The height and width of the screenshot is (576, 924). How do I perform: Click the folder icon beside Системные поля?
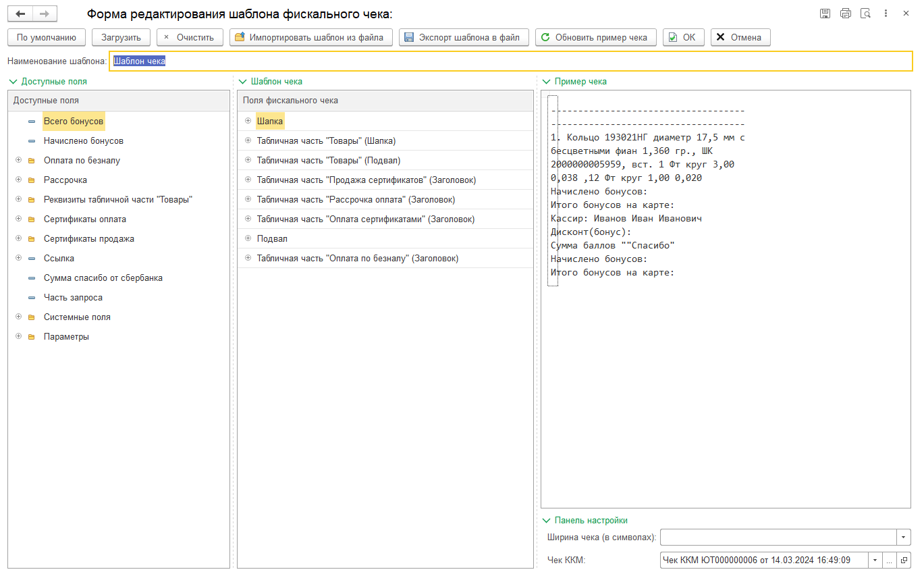tap(32, 317)
